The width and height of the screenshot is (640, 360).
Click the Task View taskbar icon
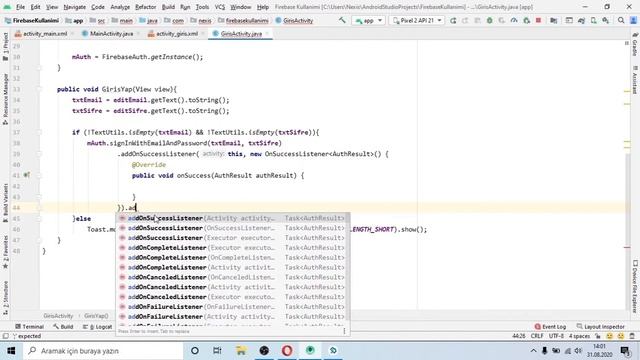pos(217,350)
